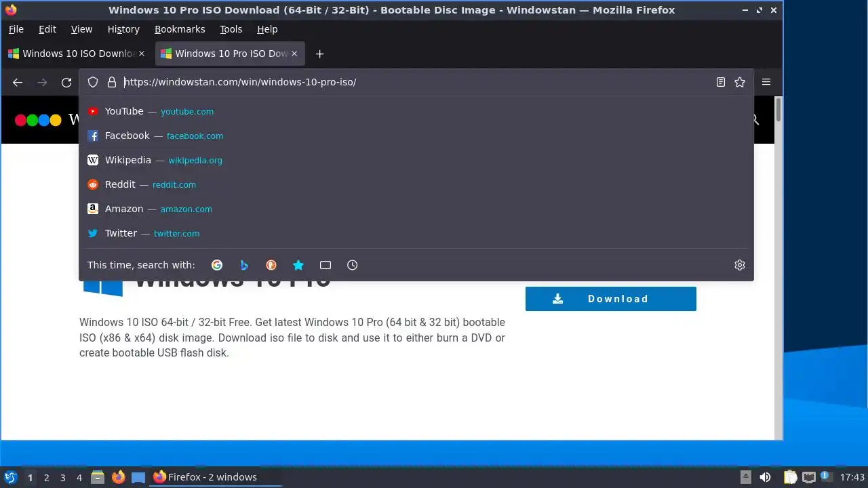Choose the Reddit suggestion
This screenshot has height=488, width=868.
416,184
